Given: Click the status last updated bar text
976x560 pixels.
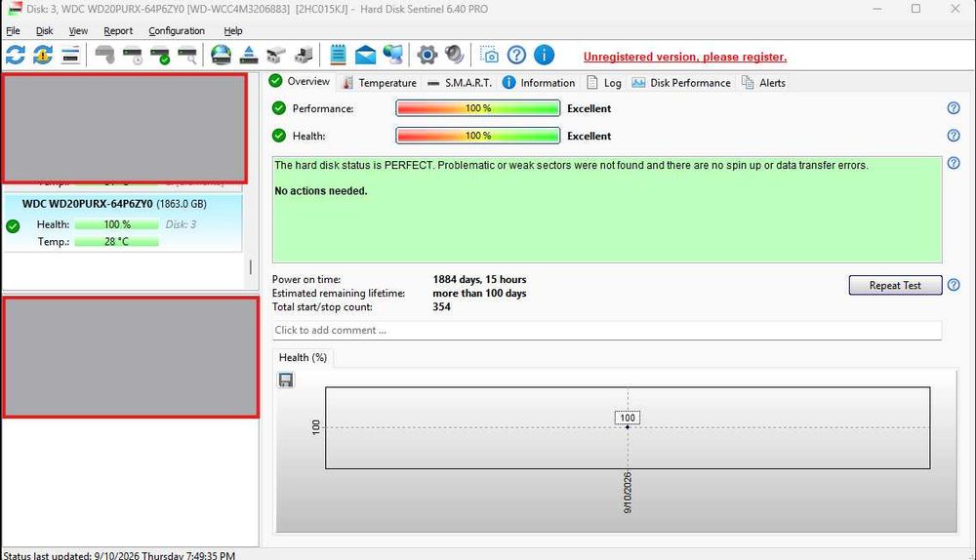Looking at the screenshot, I should [119, 555].
